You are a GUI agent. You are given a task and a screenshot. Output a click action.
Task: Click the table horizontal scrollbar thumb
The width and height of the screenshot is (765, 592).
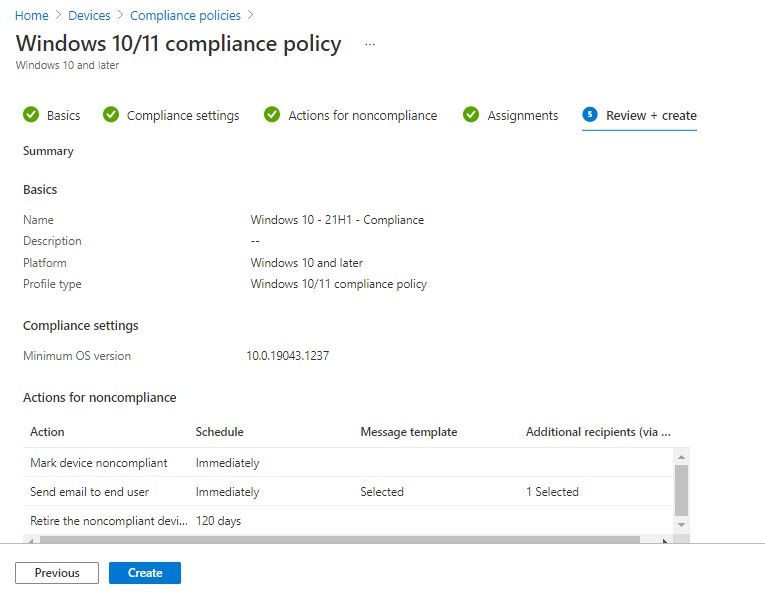coord(340,540)
